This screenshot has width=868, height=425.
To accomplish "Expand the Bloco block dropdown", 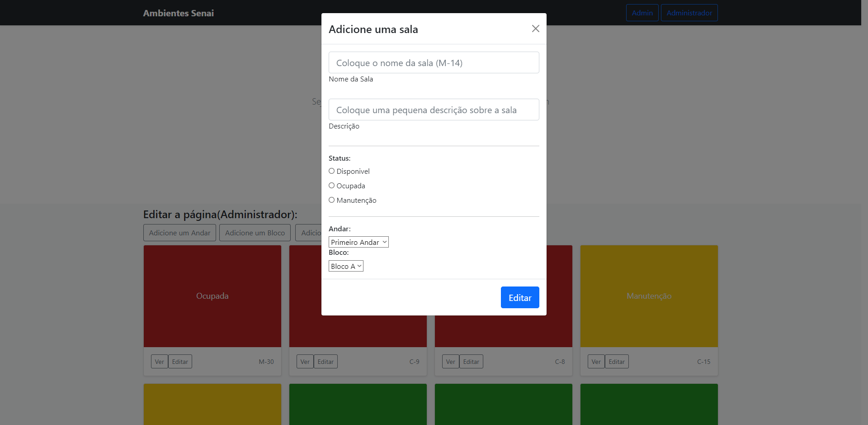I will click(x=346, y=266).
